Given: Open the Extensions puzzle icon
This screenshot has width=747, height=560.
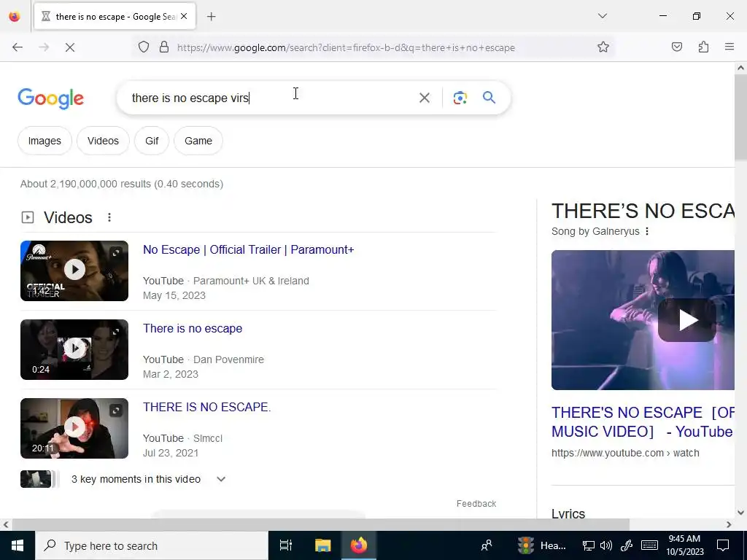Looking at the screenshot, I should pyautogui.click(x=703, y=47).
